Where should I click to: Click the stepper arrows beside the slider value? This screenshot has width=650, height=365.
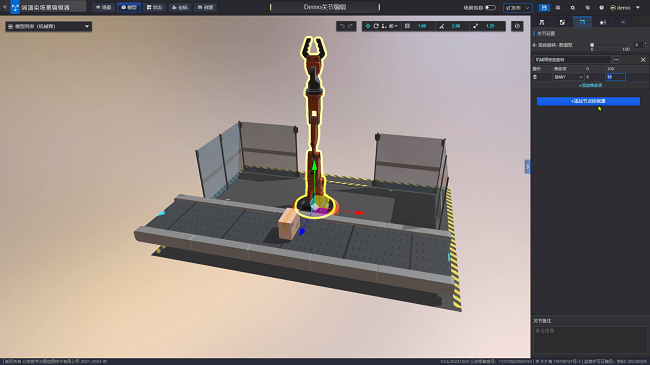click(645, 45)
